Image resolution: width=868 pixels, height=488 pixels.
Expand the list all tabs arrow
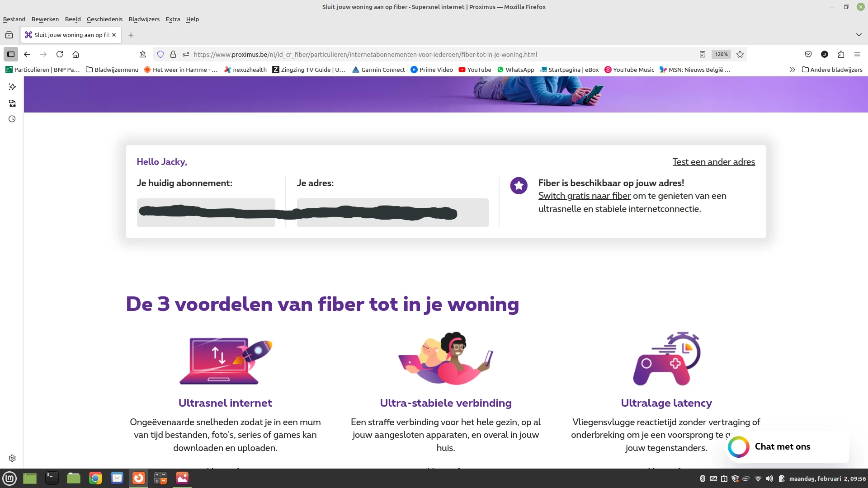pos(859,35)
